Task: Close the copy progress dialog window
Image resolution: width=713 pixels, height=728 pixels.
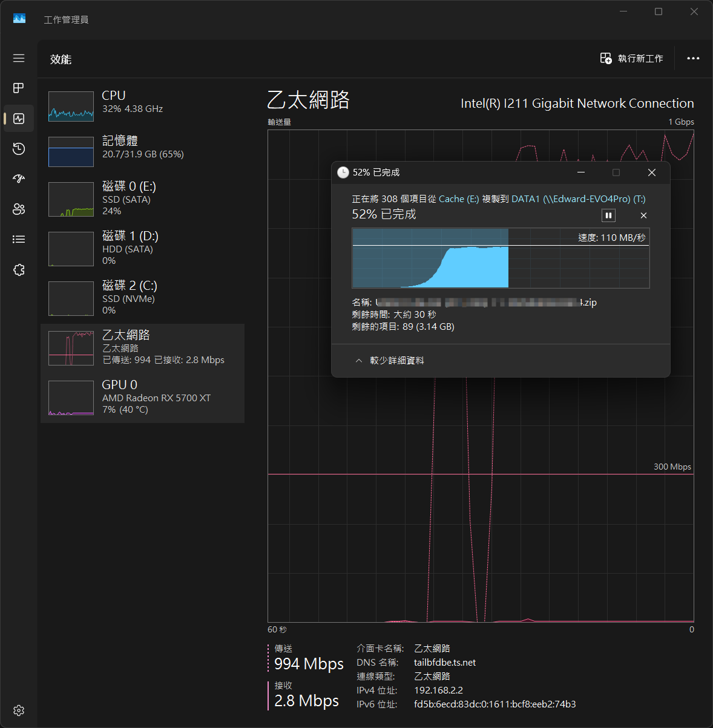Action: [652, 172]
